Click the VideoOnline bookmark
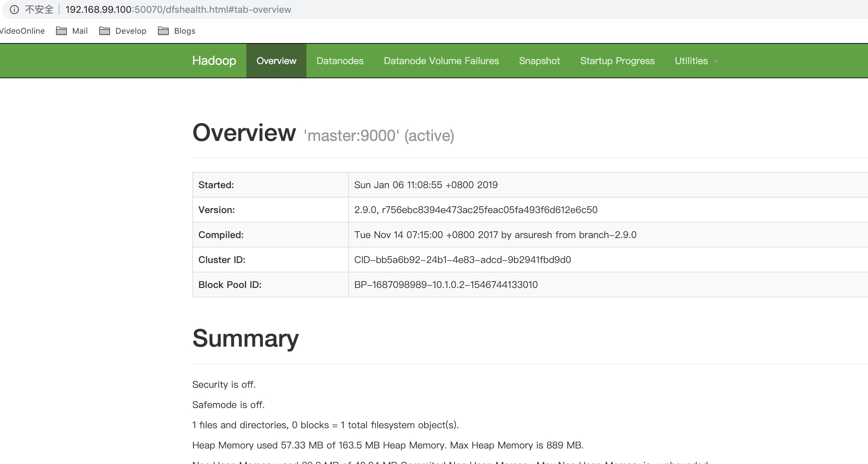The image size is (868, 464). click(x=22, y=31)
